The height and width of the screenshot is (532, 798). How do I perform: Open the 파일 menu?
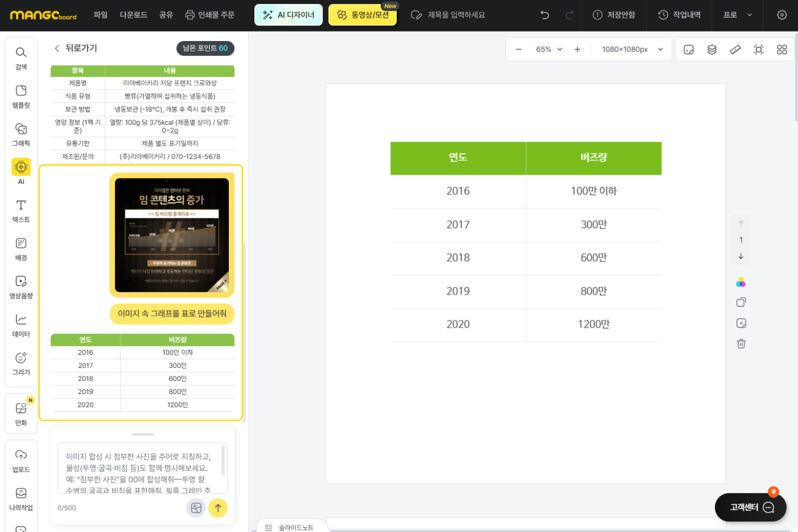pyautogui.click(x=100, y=15)
